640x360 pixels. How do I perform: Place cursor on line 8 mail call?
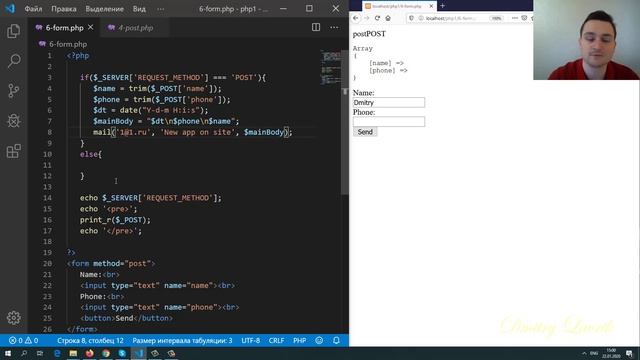(193, 132)
